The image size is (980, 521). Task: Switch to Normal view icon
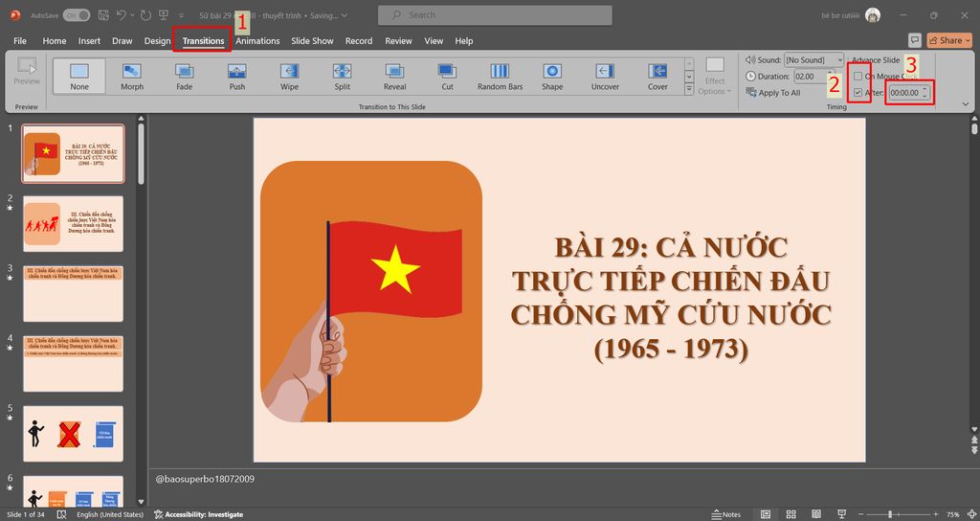point(766,514)
